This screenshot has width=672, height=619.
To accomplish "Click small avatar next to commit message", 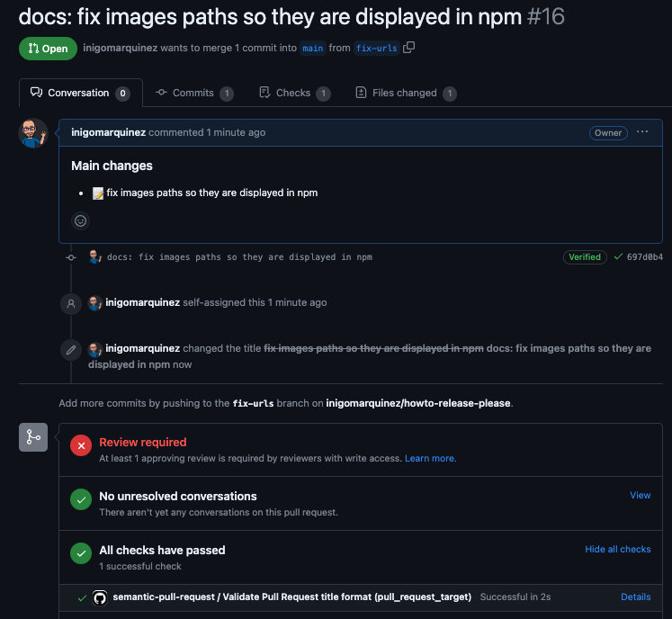I will click(x=94, y=256).
